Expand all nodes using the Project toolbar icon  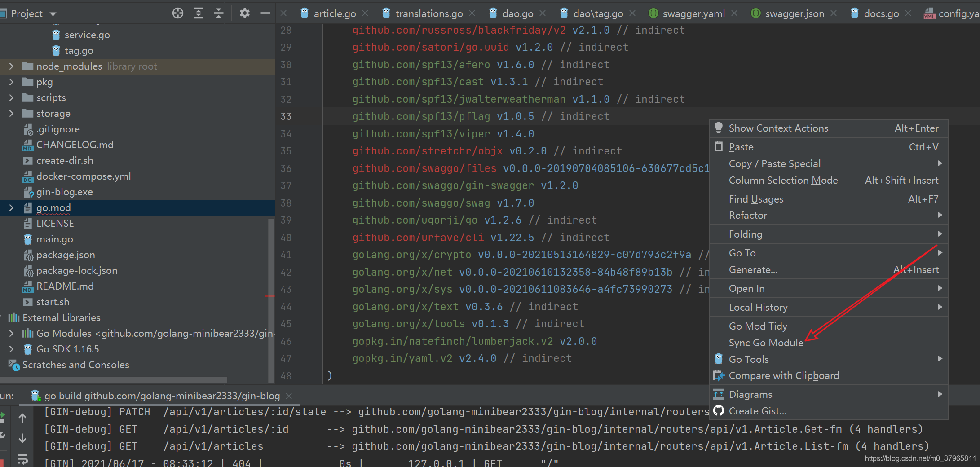[198, 13]
